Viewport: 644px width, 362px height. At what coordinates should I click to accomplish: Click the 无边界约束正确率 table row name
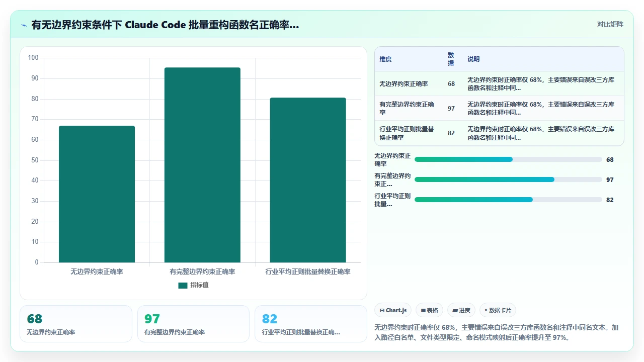pyautogui.click(x=404, y=84)
